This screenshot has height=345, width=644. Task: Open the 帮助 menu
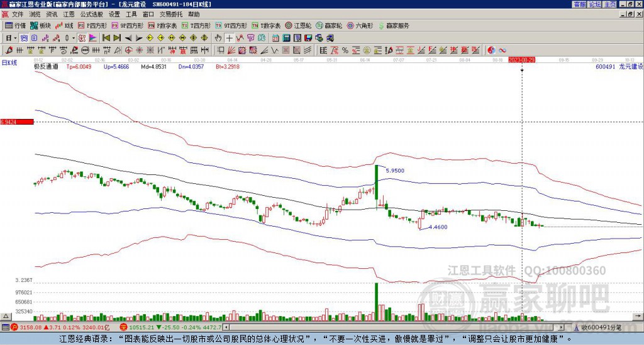194,14
